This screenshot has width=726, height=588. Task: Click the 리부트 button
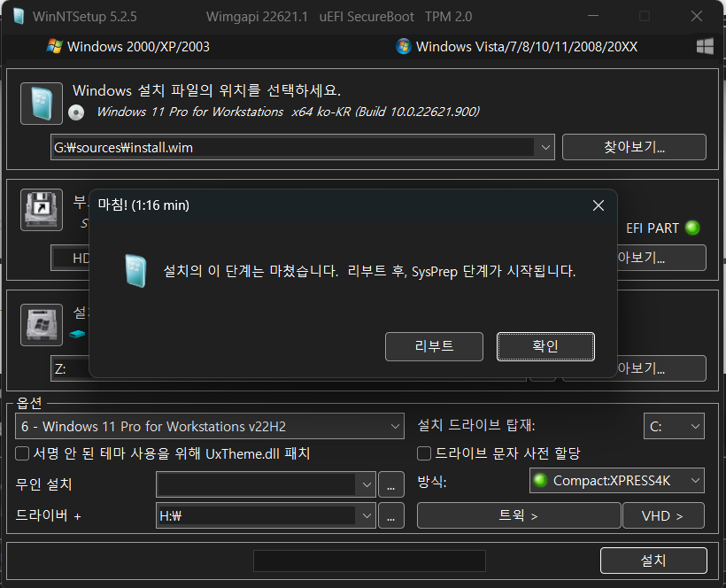(x=434, y=347)
